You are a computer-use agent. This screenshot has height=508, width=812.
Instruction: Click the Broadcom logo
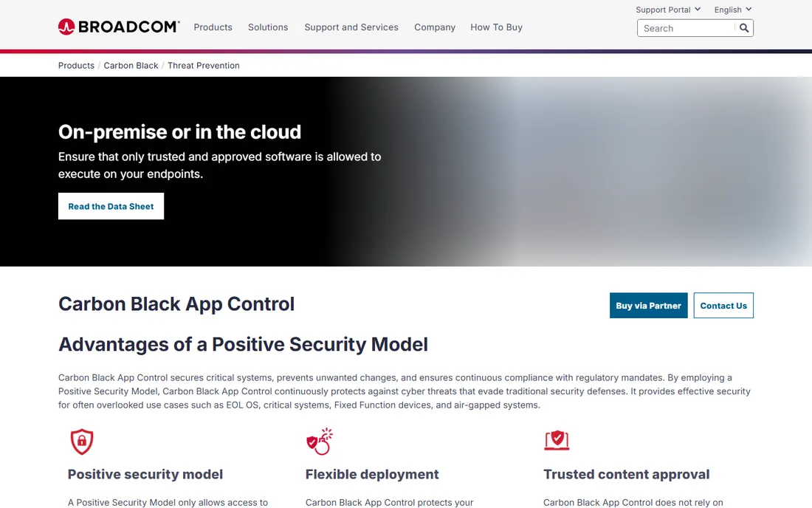pyautogui.click(x=119, y=27)
